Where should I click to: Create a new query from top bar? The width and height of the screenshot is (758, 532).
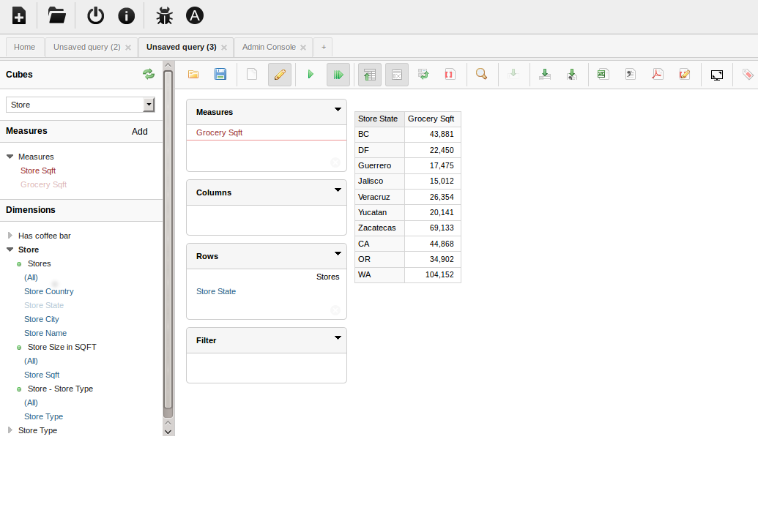click(19, 16)
